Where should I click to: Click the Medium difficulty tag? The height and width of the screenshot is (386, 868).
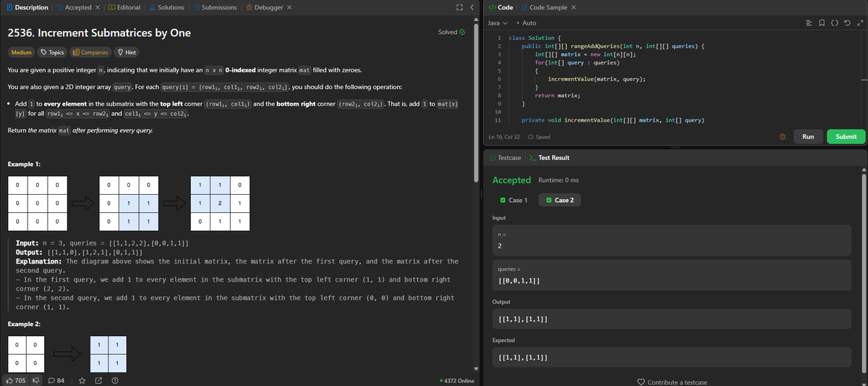coord(21,52)
